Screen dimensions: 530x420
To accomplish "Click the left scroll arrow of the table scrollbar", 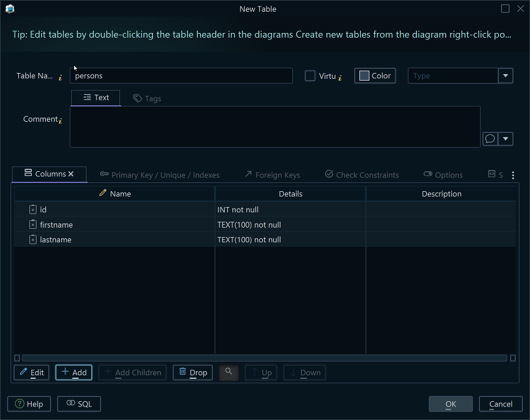I will coord(17,358).
